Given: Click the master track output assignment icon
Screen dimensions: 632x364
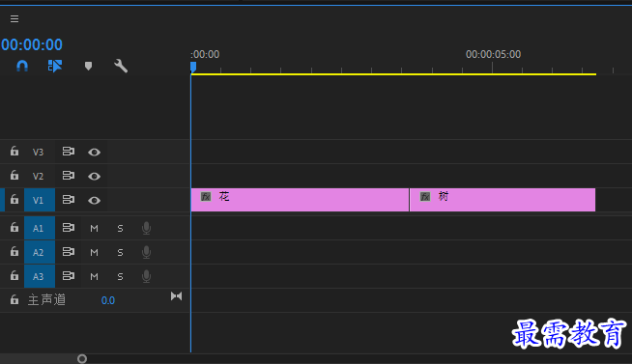Looking at the screenshot, I should coord(176,296).
